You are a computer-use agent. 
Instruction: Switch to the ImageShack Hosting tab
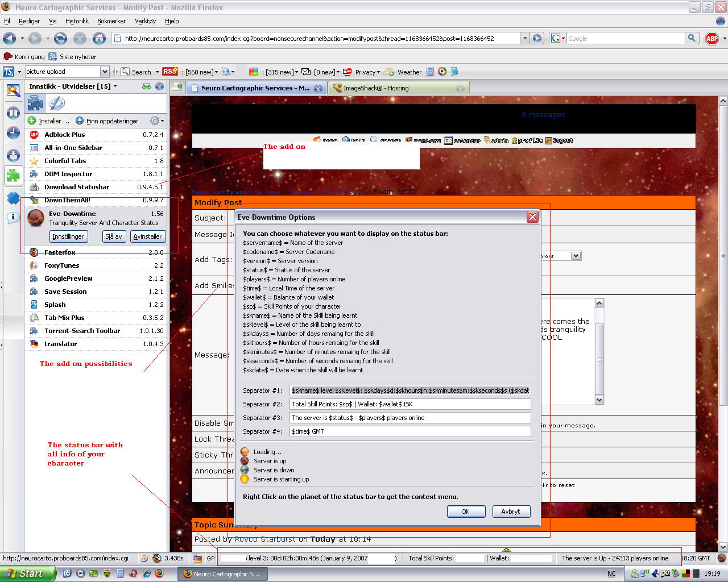(399, 88)
